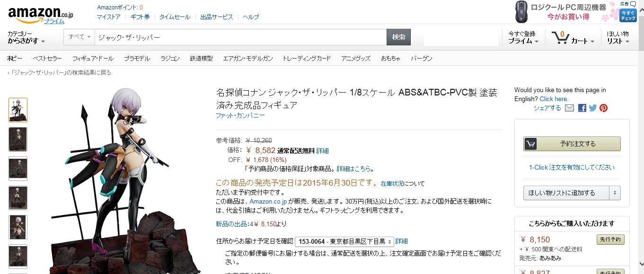The height and width of the screenshot is (274, 644).
Task: Open the すべて search category dropdown
Action: (79, 37)
